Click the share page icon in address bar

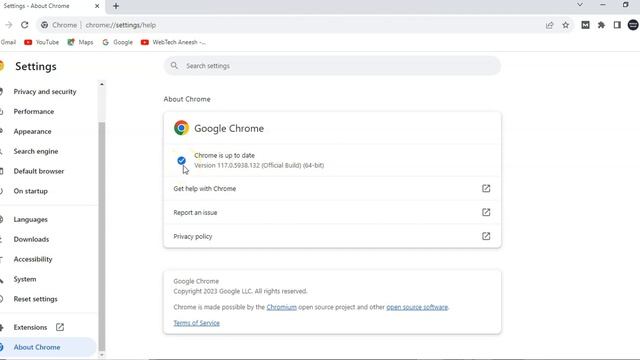(x=549, y=25)
